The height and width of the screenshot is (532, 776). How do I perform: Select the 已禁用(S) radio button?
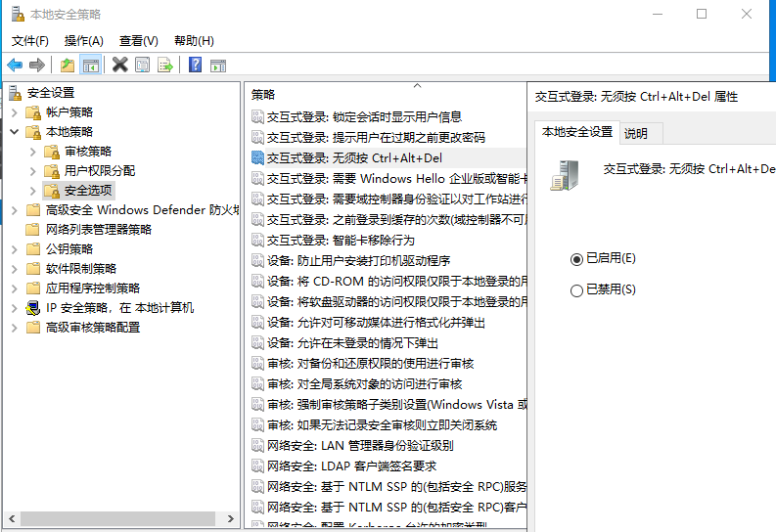pos(576,289)
